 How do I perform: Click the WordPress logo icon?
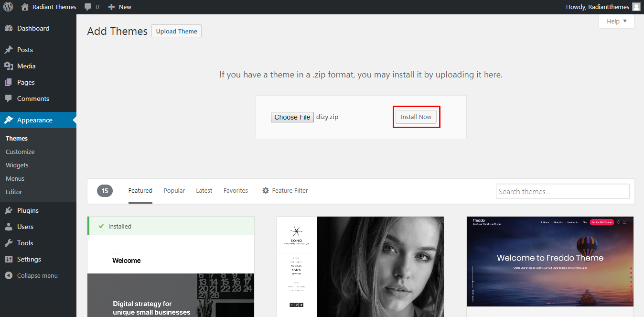coord(8,7)
